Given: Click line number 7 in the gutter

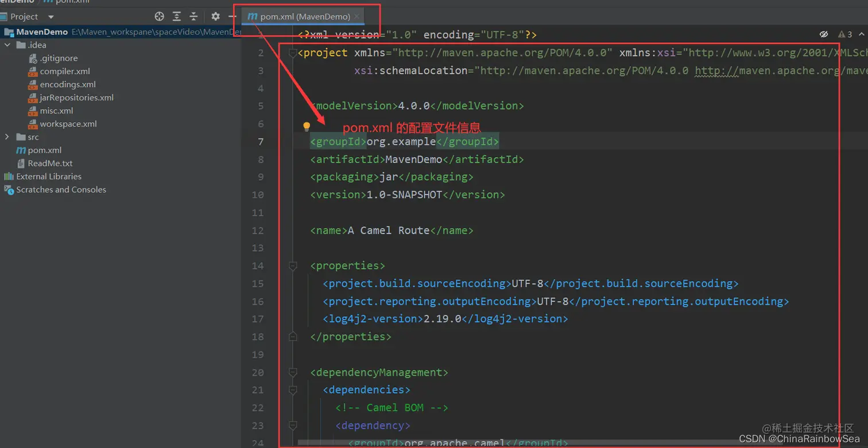Looking at the screenshot, I should 261,142.
